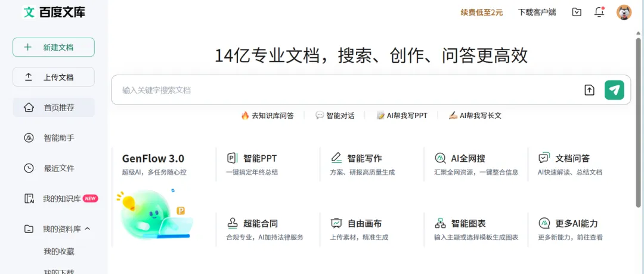644x274 pixels.
Task: Click the upload file icon in the search box
Action: coord(589,90)
